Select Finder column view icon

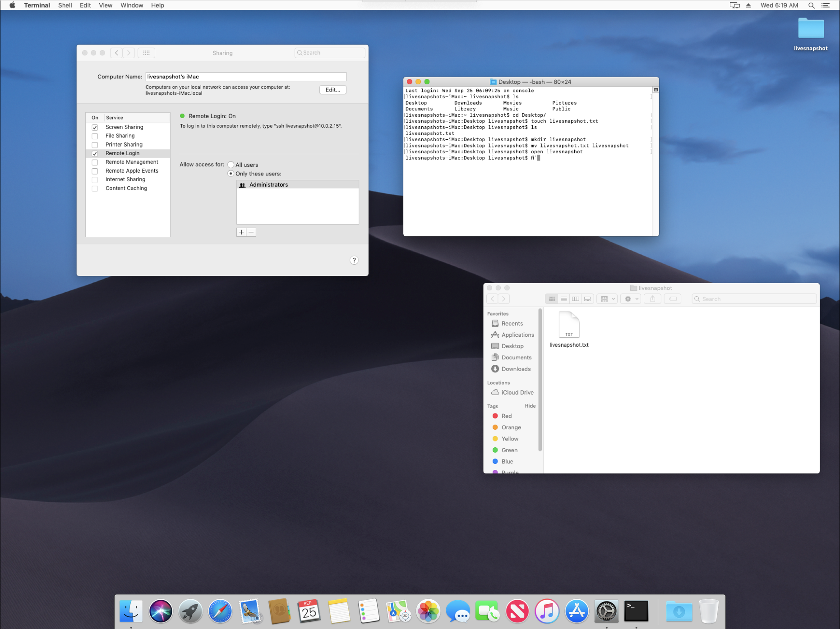pos(576,299)
